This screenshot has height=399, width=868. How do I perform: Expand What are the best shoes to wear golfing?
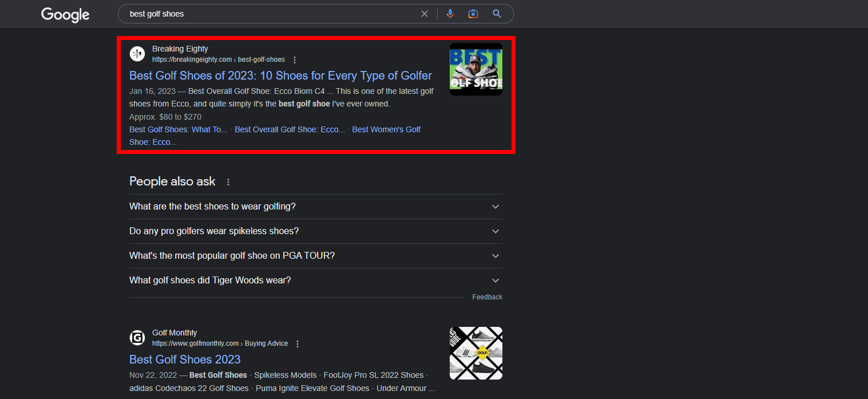[x=316, y=207]
